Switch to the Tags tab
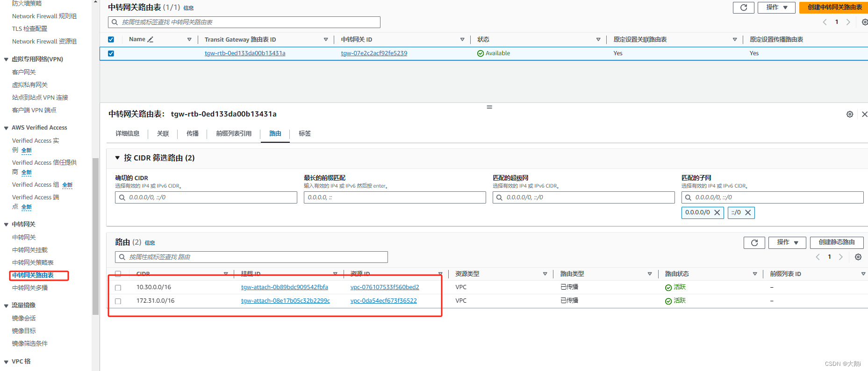This screenshot has height=371, width=868. pos(305,133)
